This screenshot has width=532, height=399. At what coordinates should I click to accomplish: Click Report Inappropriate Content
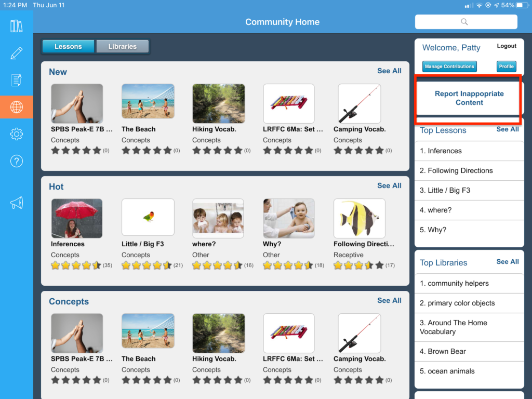tap(469, 98)
